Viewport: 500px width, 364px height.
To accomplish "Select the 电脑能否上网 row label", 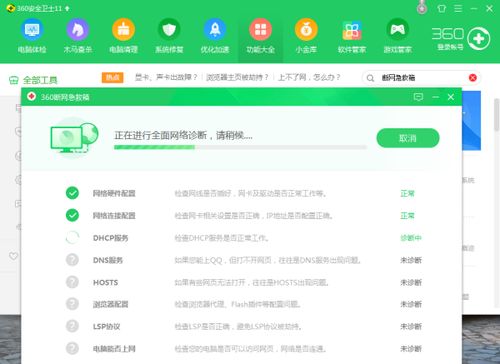I will tap(114, 349).
